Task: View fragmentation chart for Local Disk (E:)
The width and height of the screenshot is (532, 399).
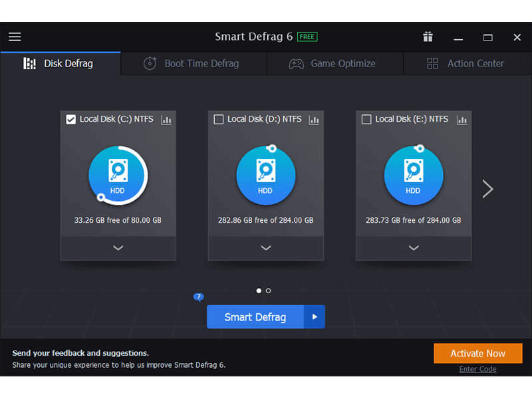Action: [x=461, y=120]
